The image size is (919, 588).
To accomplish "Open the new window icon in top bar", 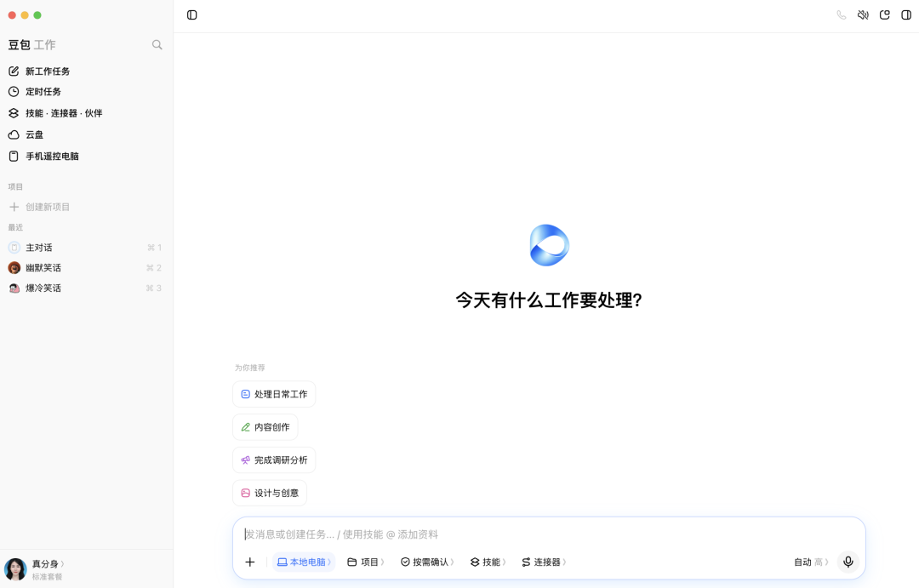I will 884,15.
